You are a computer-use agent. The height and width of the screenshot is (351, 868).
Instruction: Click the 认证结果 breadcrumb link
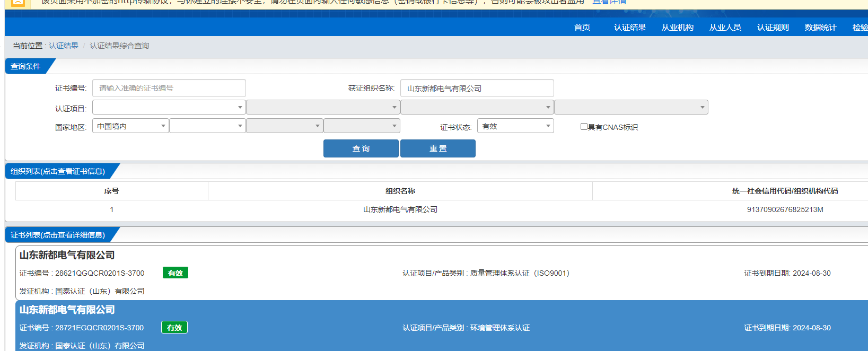click(x=64, y=46)
